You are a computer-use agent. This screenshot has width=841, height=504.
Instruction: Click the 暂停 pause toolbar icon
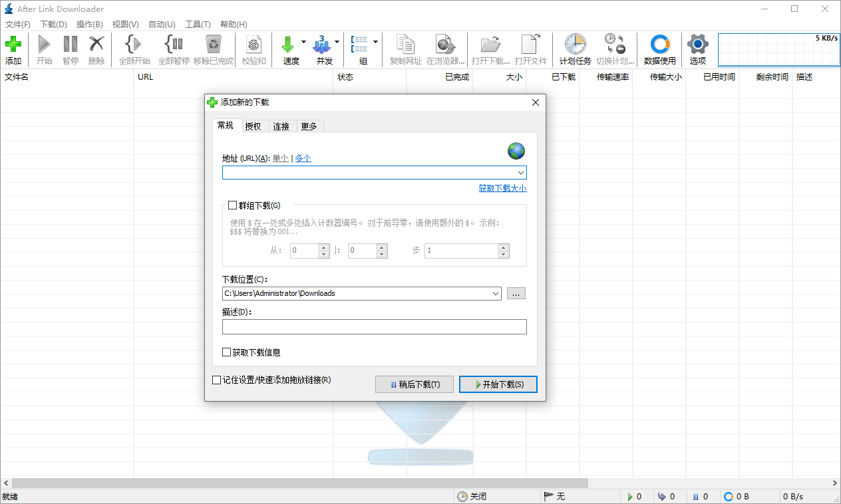tap(71, 45)
